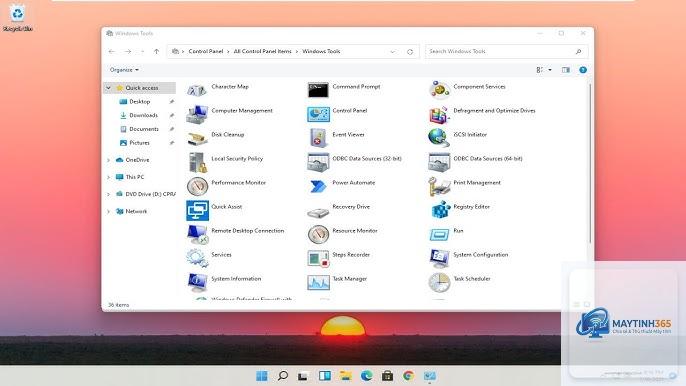Screen dimensions: 686x386
Task: Select Pictures in the navigation pane
Action: coord(139,143)
